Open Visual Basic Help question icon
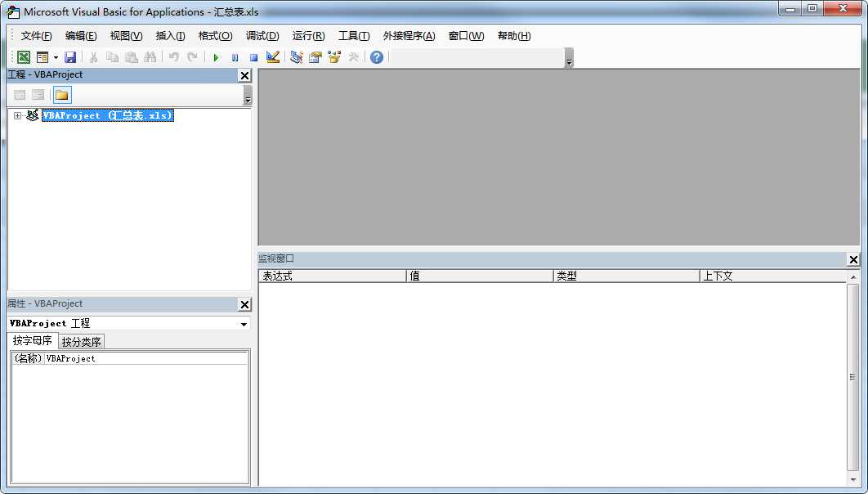The height and width of the screenshot is (494, 868). tap(377, 57)
